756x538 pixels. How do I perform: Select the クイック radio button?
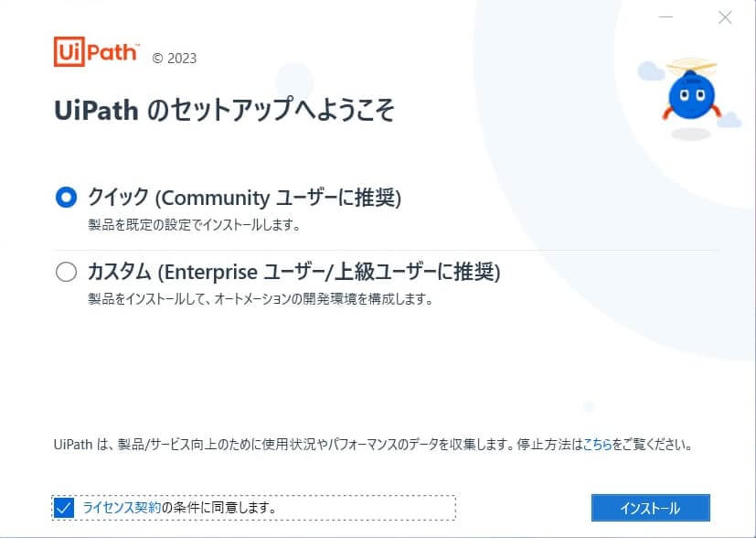(66, 198)
